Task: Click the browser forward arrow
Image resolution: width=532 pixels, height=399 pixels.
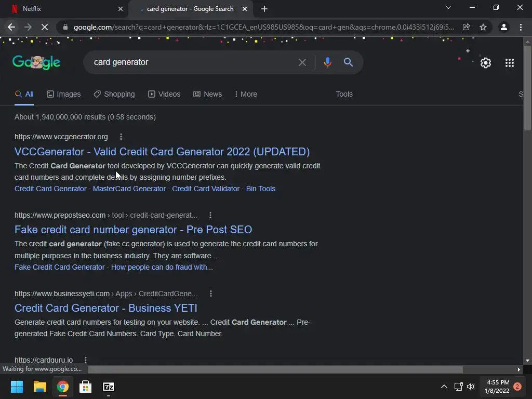Action: [28, 27]
